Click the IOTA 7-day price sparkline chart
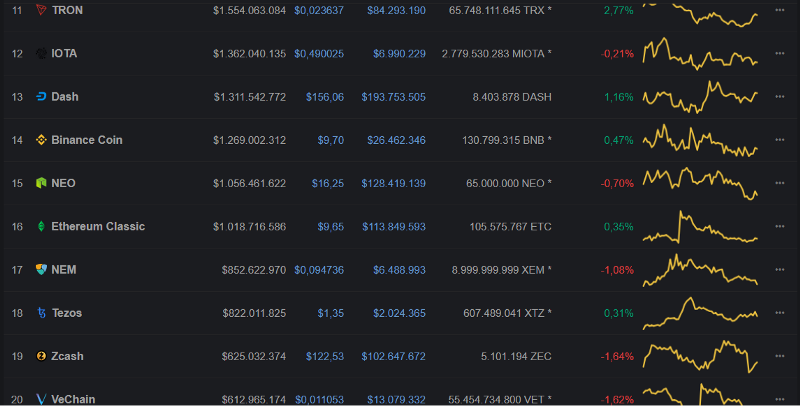800x406 pixels. tap(700, 53)
